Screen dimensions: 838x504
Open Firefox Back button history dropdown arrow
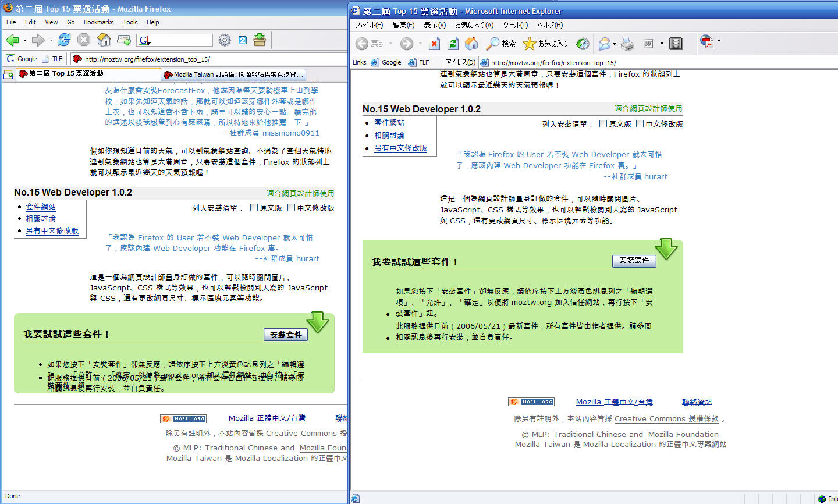(25, 40)
